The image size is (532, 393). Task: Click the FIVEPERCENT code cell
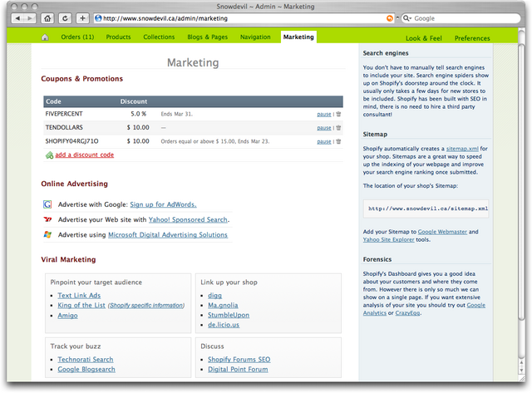[64, 114]
